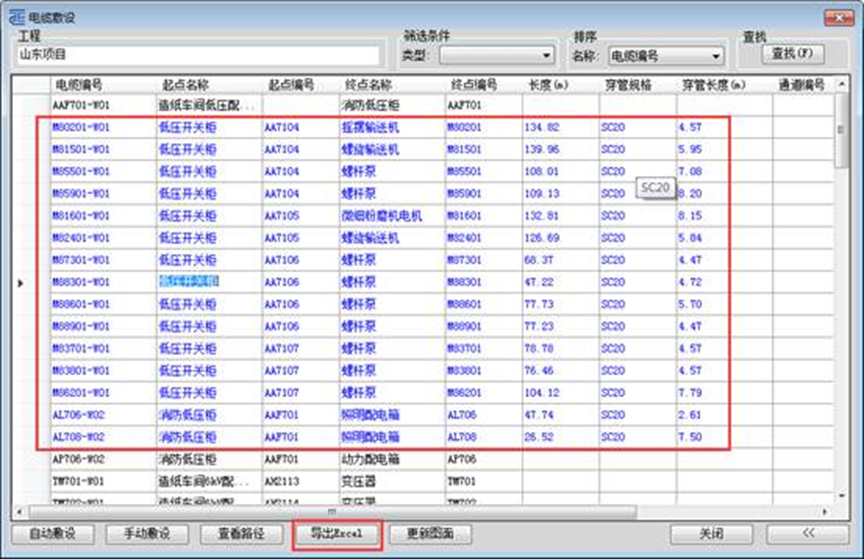Click the length value 108.01
Screen dimensions: 864x559
pos(542,171)
